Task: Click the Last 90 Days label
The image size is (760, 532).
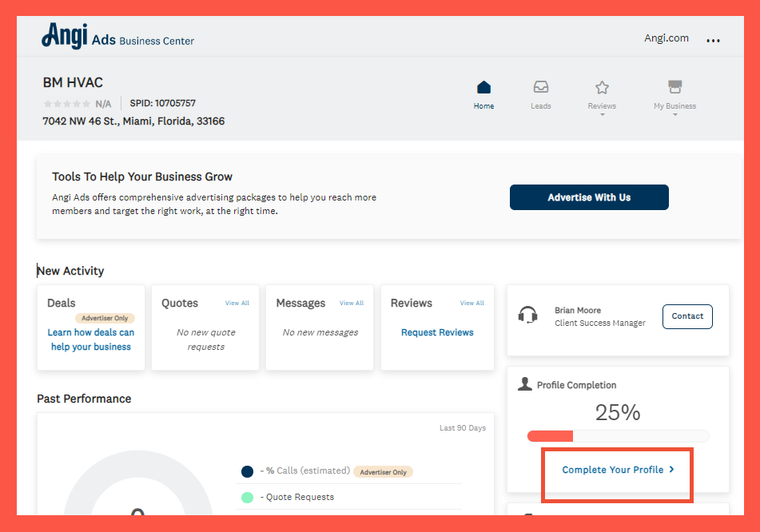Action: tap(463, 428)
